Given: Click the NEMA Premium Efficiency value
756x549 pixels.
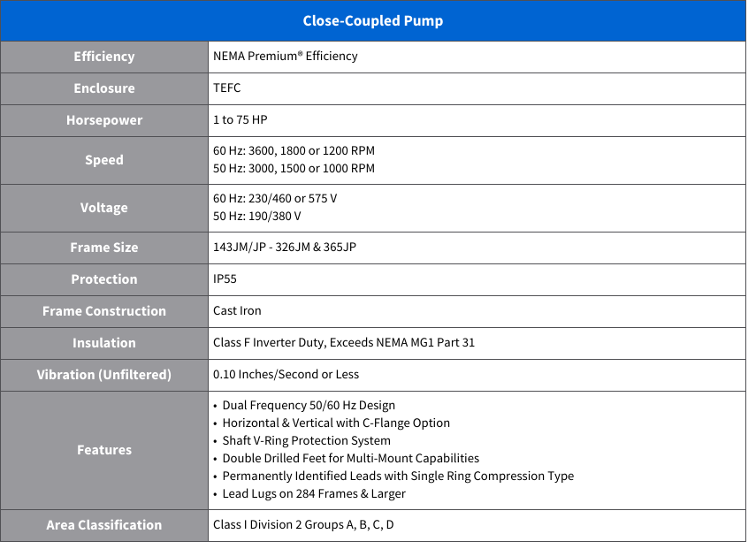Looking at the screenshot, I should click(286, 57).
